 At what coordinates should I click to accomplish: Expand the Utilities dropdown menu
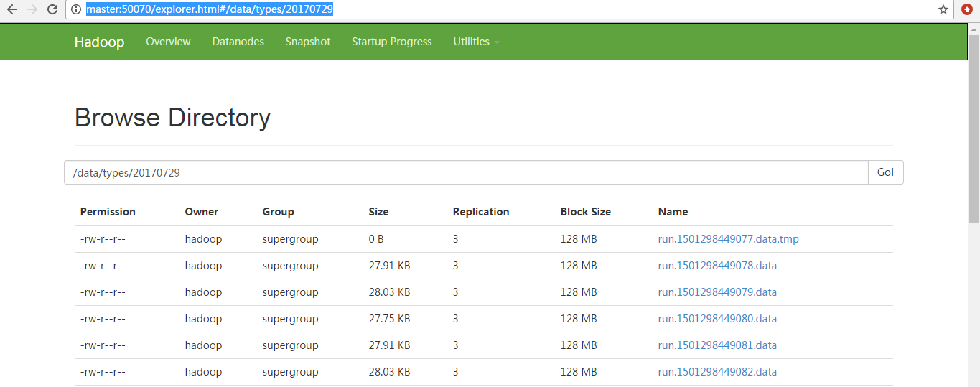pyautogui.click(x=475, y=42)
